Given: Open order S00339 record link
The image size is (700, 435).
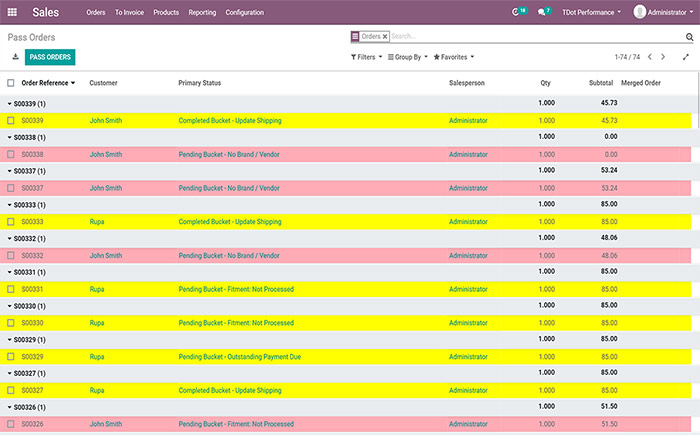Looking at the screenshot, I should click(33, 121).
